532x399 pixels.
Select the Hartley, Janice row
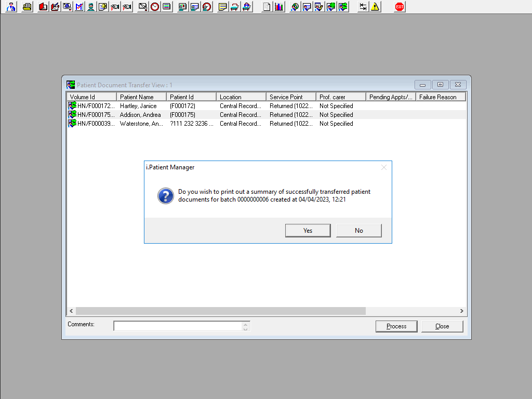[267, 106]
